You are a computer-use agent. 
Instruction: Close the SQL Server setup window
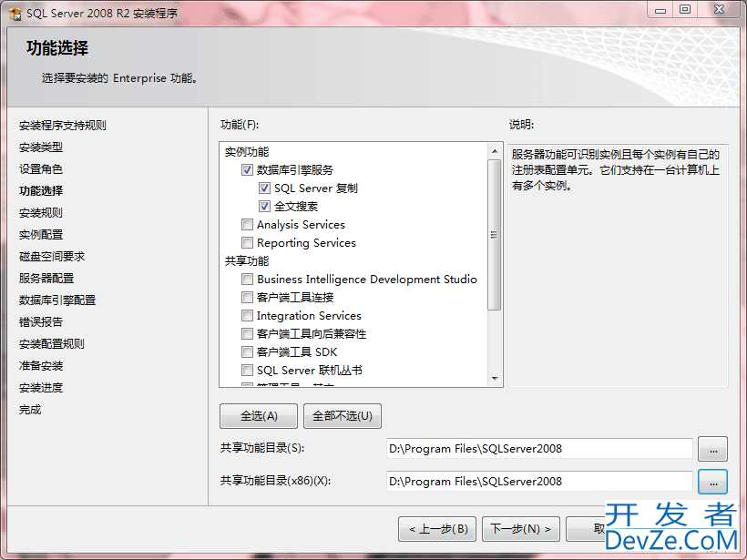(x=720, y=10)
